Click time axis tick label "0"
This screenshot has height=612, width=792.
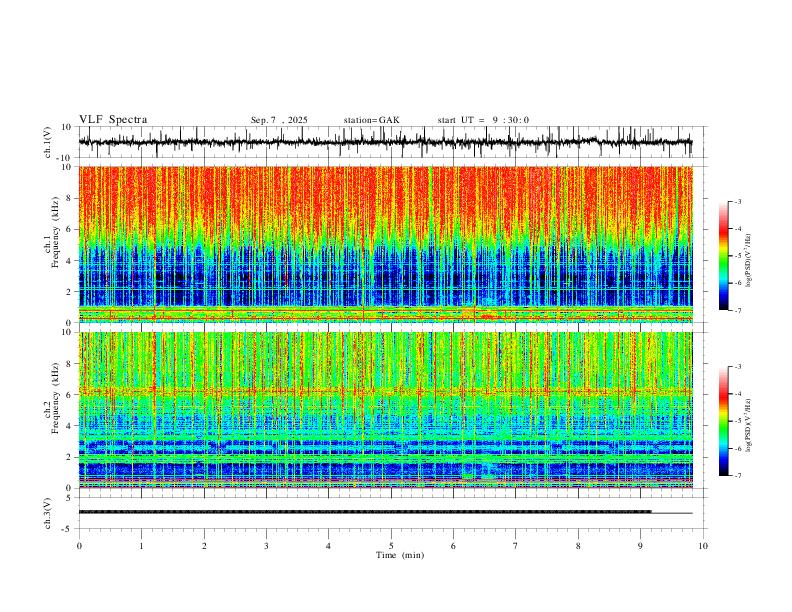79,546
